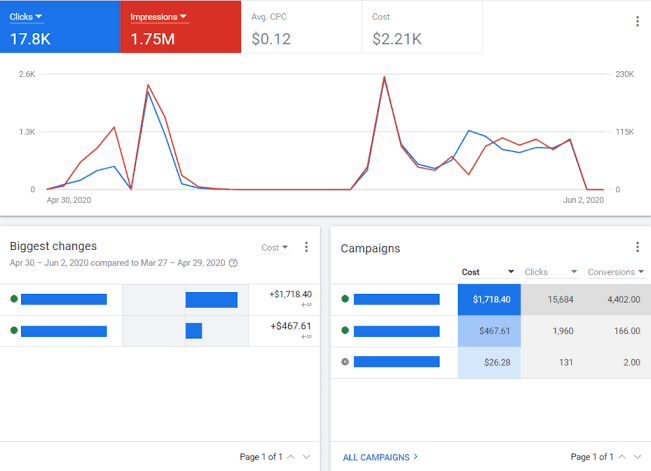
Task: Open the overview chart three-dot menu
Action: point(637,22)
